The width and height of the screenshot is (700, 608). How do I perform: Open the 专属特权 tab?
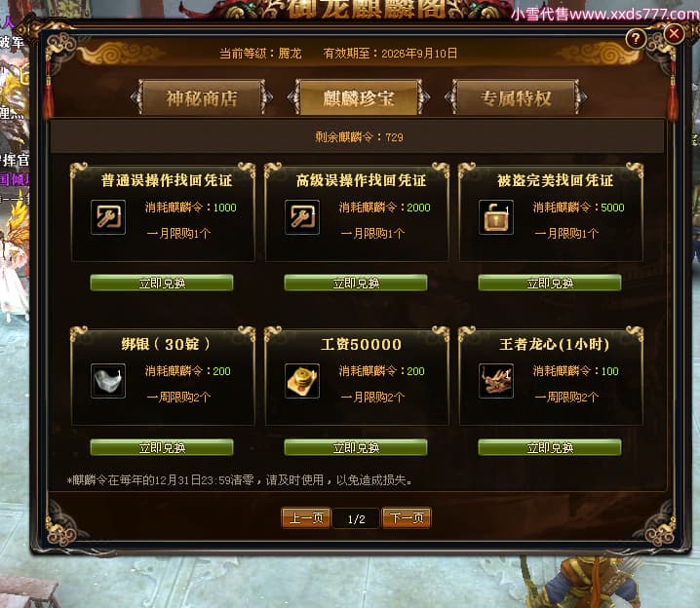tap(516, 97)
